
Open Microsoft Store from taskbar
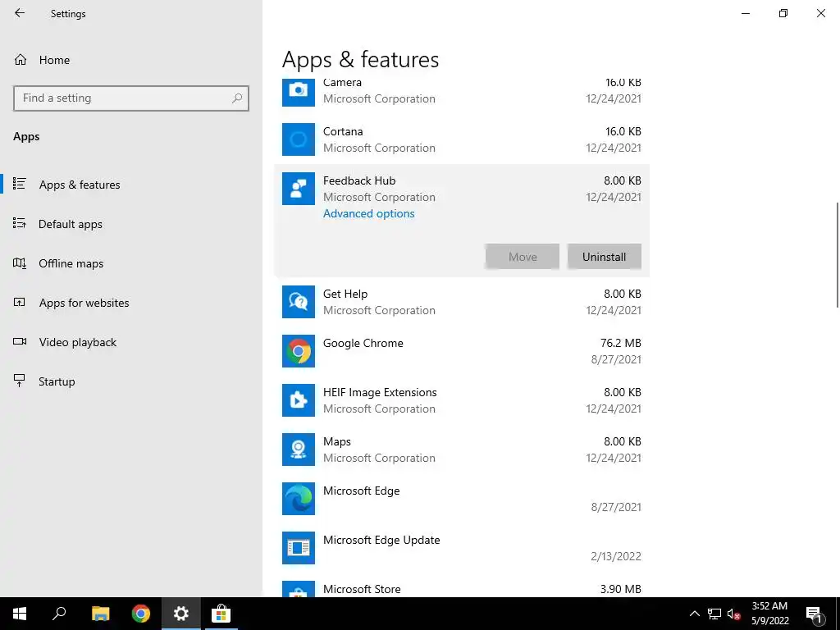click(221, 614)
